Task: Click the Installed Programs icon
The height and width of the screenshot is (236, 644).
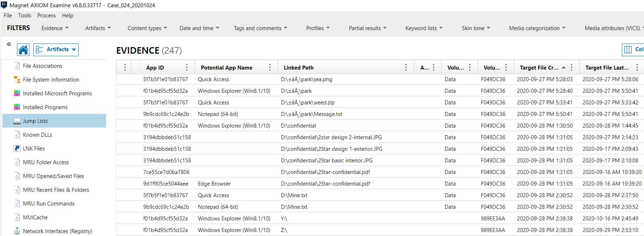Action: coord(17,107)
